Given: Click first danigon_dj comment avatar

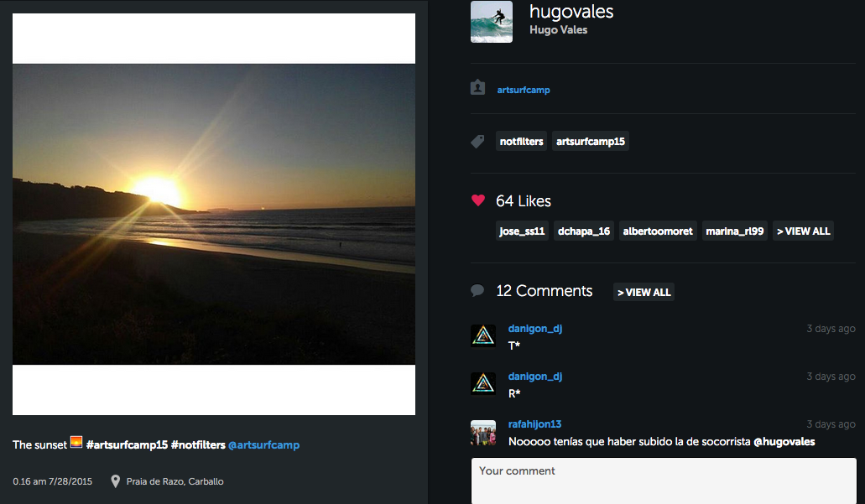Looking at the screenshot, I should click(483, 336).
